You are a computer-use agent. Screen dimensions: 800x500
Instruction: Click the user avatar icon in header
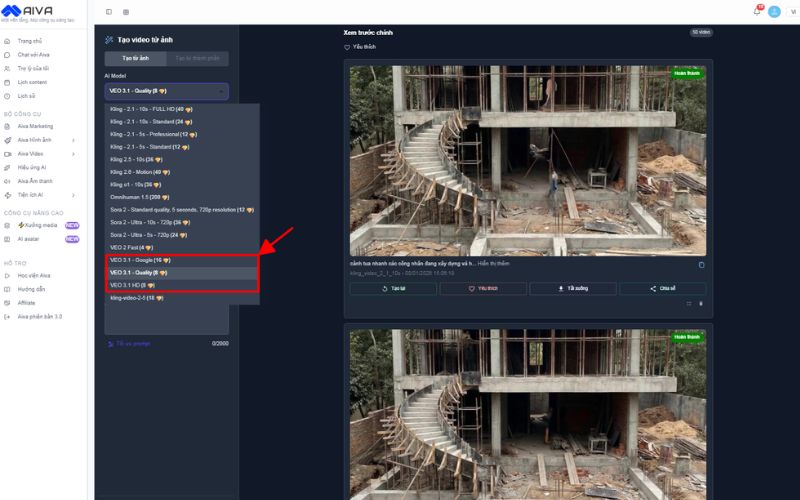tap(774, 11)
